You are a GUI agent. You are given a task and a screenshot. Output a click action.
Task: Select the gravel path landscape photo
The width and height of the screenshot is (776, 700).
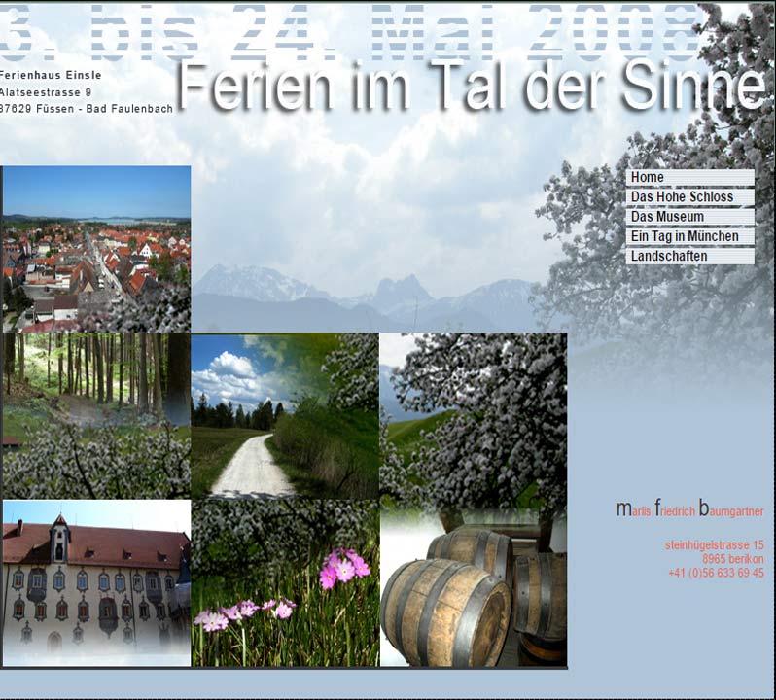(x=284, y=416)
